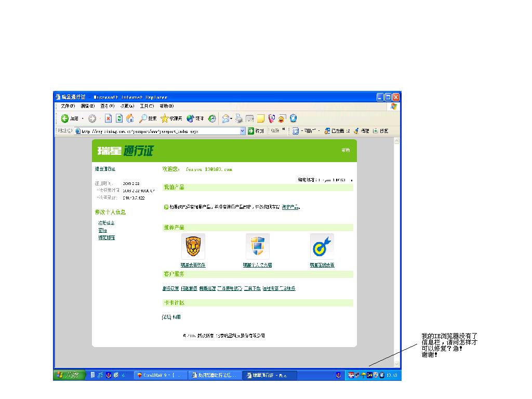Click the link below the firewall shield icon

(x=257, y=265)
